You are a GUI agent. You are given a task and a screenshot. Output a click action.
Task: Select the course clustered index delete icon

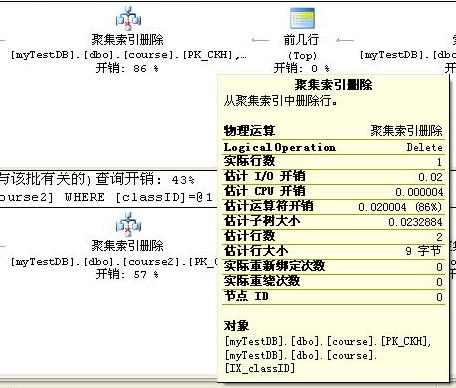tap(128, 18)
